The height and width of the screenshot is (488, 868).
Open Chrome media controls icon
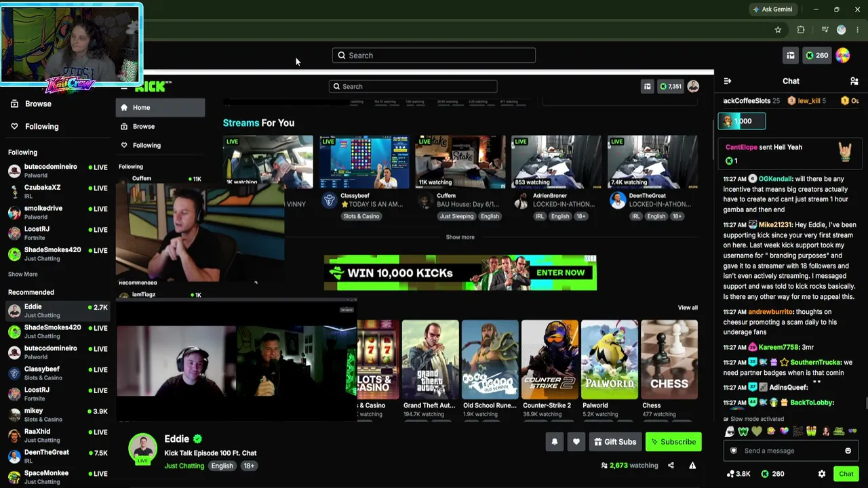pos(825,30)
